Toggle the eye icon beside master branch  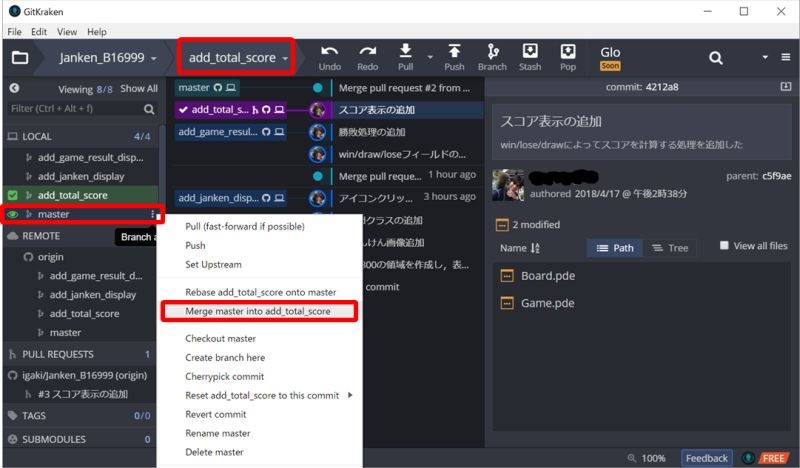[x=13, y=214]
